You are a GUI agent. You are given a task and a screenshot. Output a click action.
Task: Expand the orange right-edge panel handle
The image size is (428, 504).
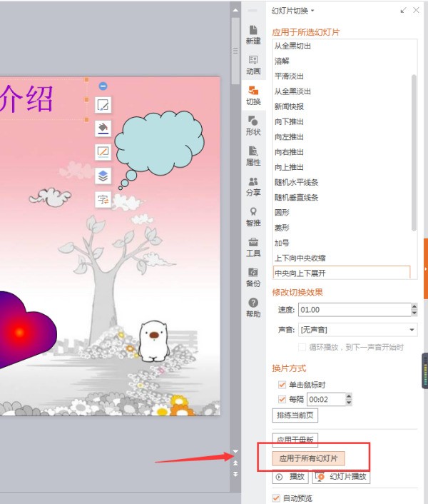(x=426, y=268)
